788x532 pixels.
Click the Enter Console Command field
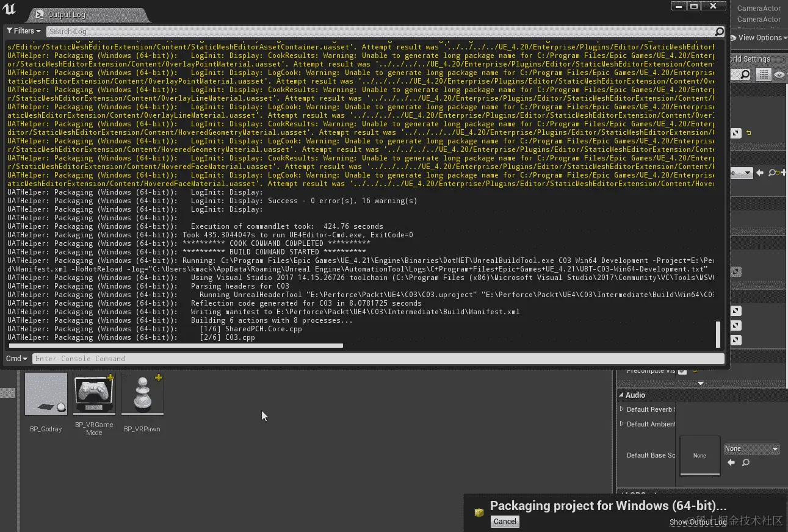click(378, 359)
